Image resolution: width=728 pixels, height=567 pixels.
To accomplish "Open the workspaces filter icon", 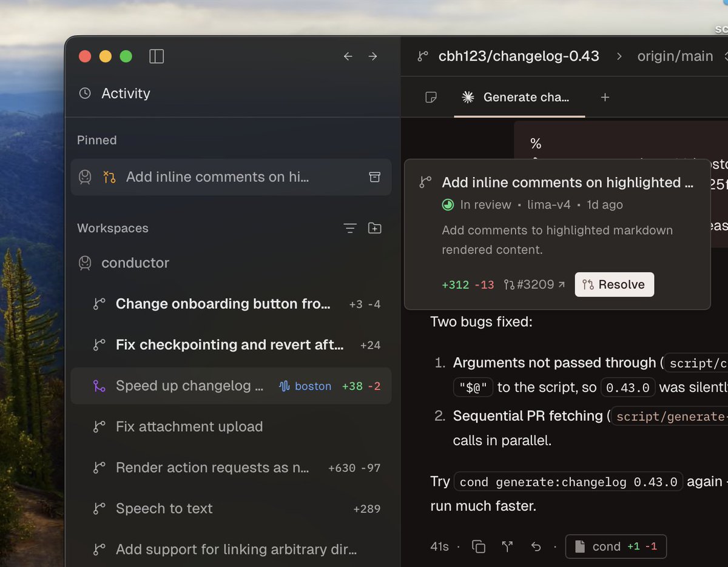I will click(350, 229).
